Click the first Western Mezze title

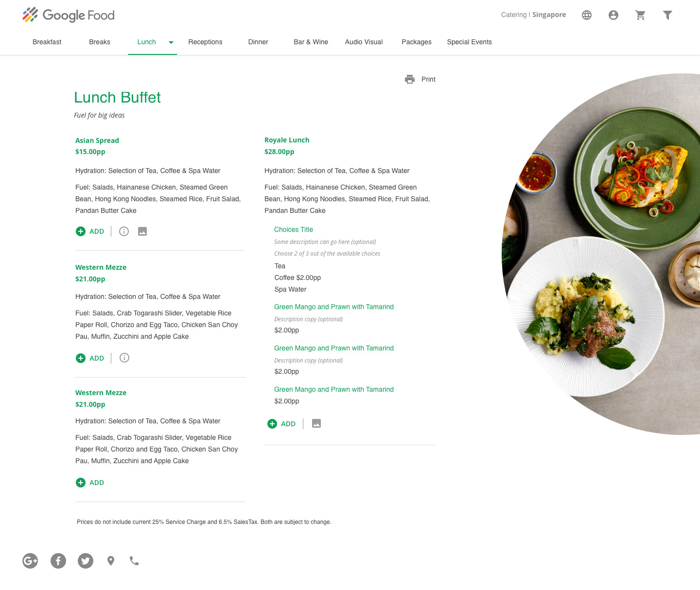(x=101, y=267)
